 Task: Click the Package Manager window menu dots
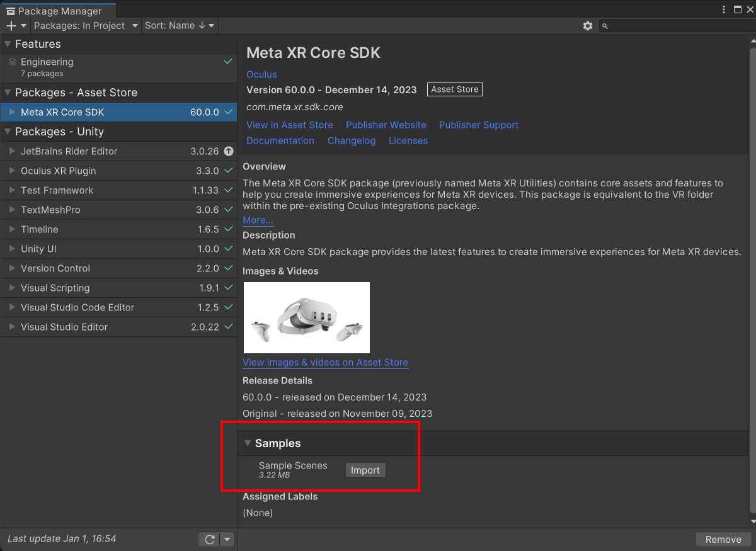(x=724, y=9)
